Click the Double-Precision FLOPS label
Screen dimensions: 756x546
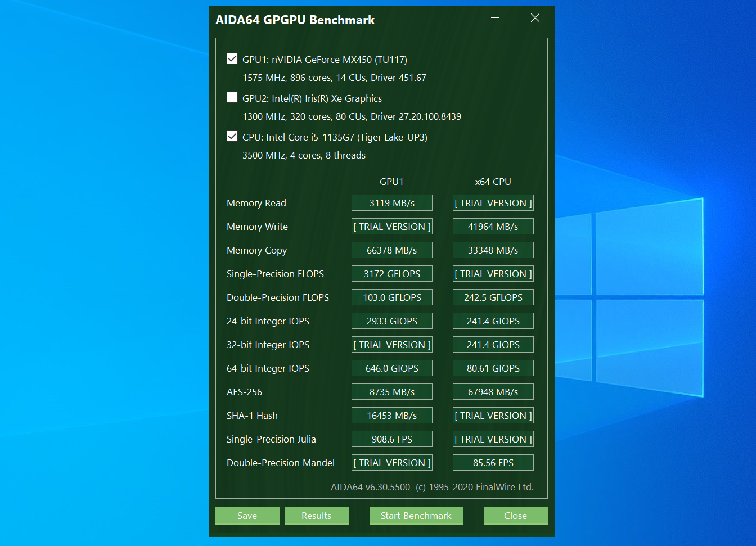(278, 297)
